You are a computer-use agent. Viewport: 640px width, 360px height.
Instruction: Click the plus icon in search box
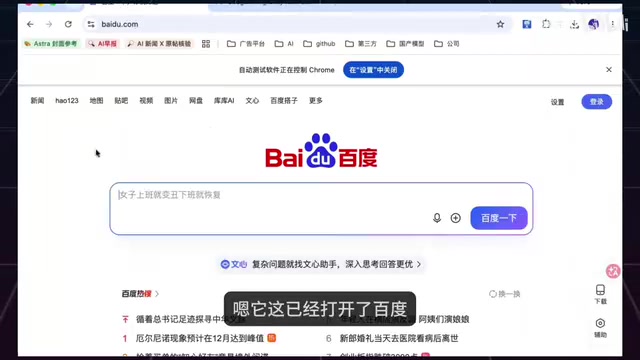point(456,218)
